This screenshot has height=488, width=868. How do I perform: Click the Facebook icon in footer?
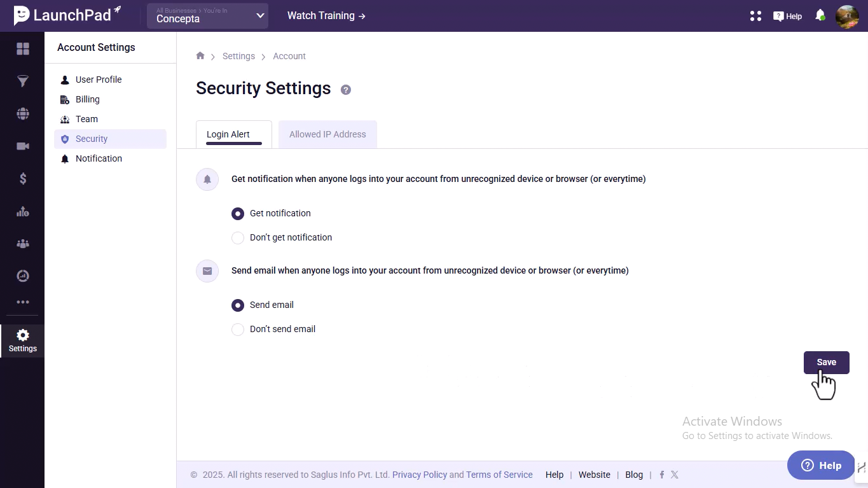coord(662,475)
